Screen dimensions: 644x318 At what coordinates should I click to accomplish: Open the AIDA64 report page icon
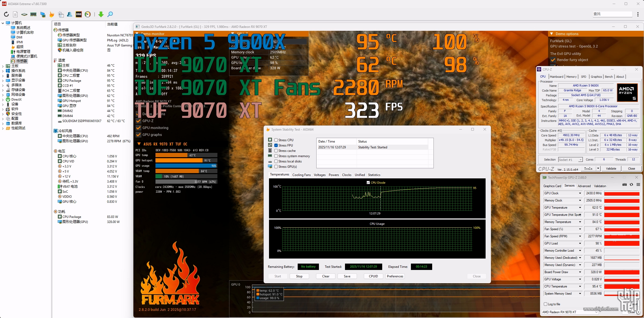pyautogui.click(x=15, y=14)
